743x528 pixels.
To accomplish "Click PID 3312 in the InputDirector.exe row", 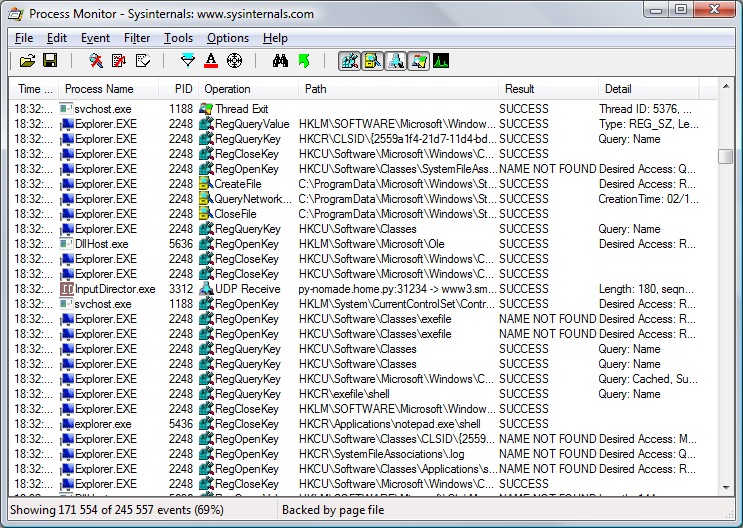I will point(181,289).
